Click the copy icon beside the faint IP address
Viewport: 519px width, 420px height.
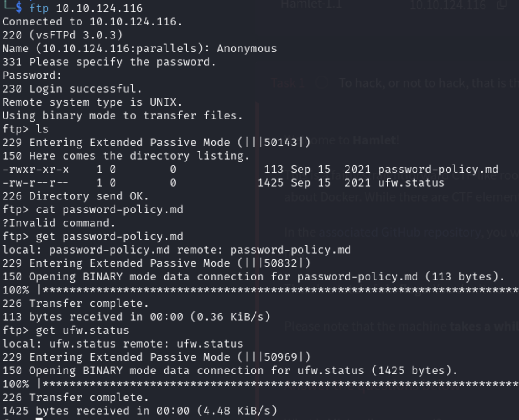pos(502,5)
